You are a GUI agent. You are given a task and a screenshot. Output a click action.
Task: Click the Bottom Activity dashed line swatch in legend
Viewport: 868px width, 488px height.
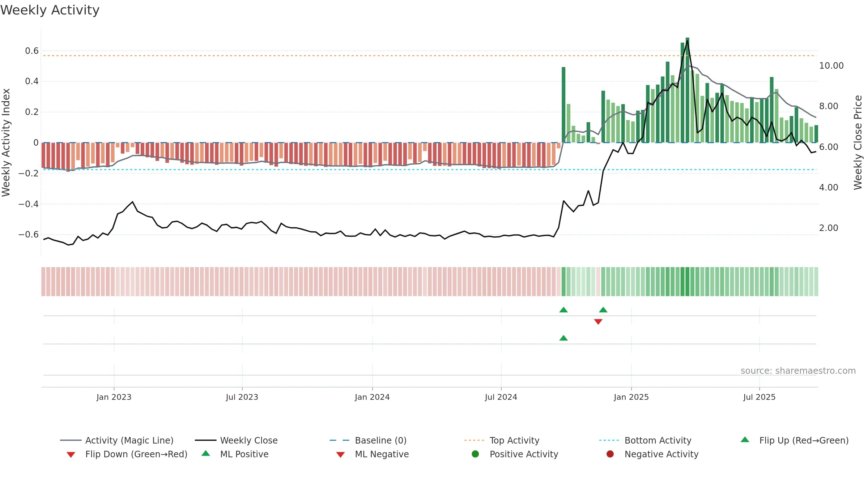tap(609, 440)
